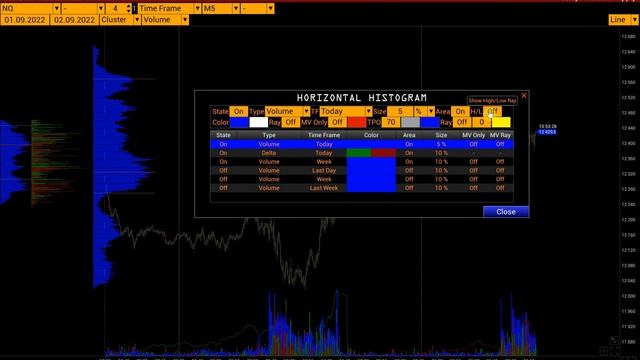Viewport: 640px width, 360px height.
Task: Pick the white Color swatch
Action: point(258,122)
